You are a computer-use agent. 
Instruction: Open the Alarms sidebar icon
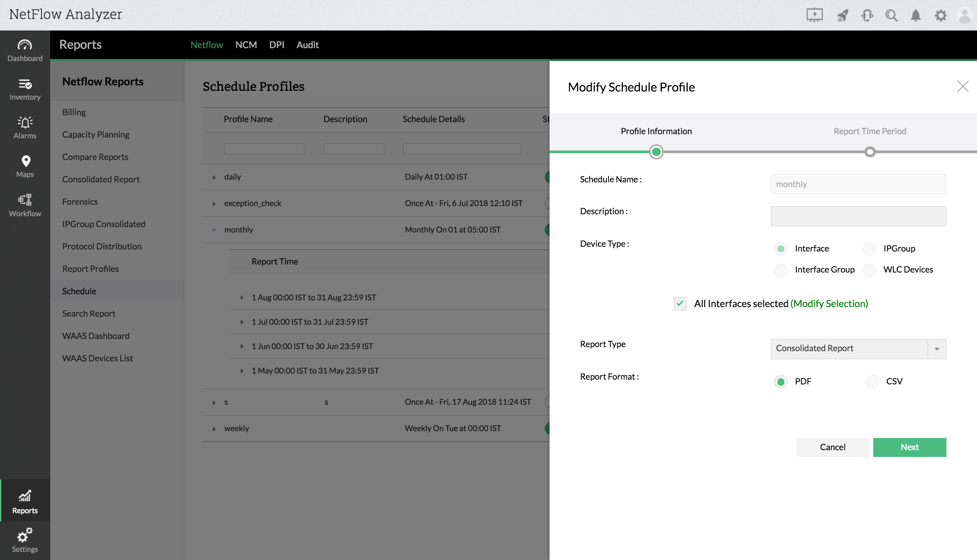click(25, 127)
